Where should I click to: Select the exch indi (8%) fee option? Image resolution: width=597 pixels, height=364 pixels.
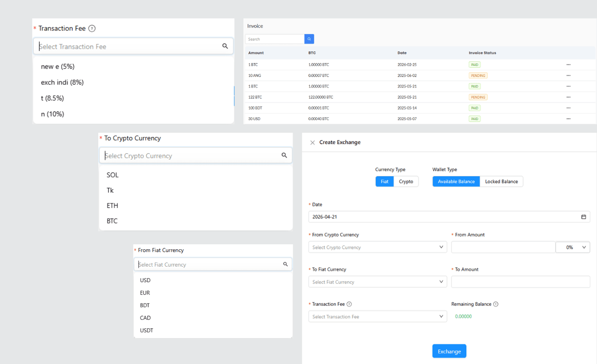point(63,82)
